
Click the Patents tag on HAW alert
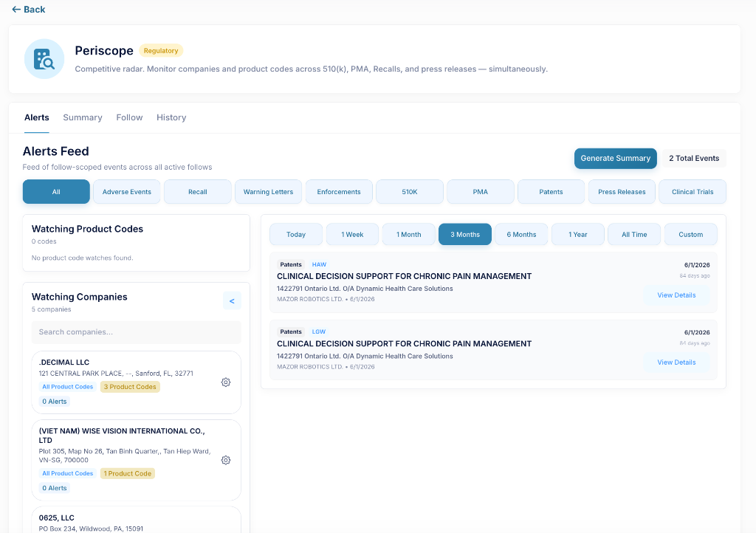(x=291, y=264)
